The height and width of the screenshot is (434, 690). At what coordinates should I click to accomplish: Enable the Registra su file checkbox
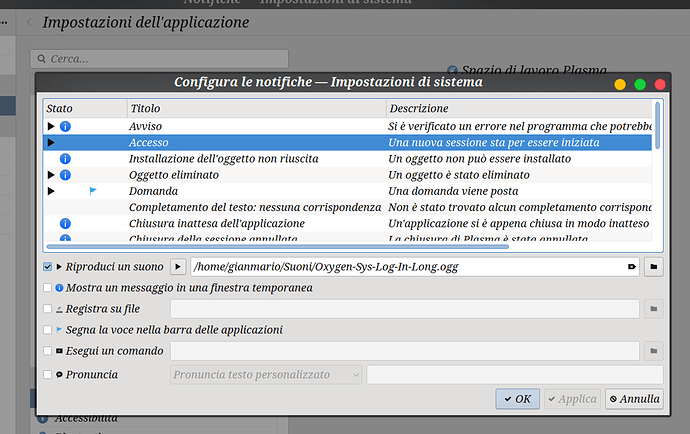coord(48,309)
